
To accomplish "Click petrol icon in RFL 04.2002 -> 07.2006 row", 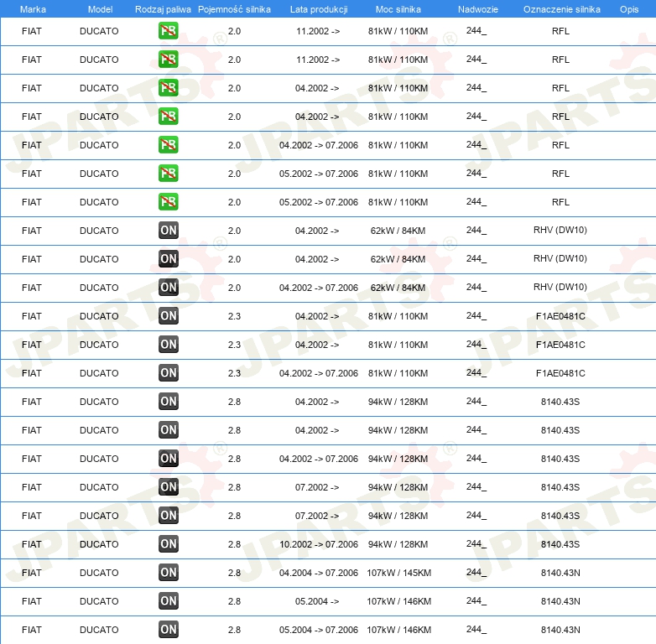I will point(168,145).
